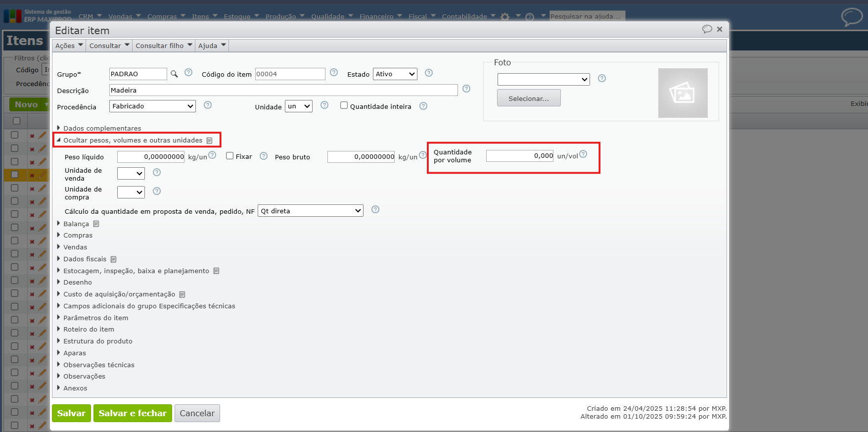Open help icon for Quantidade inteira
The image size is (868, 432).
[423, 106]
